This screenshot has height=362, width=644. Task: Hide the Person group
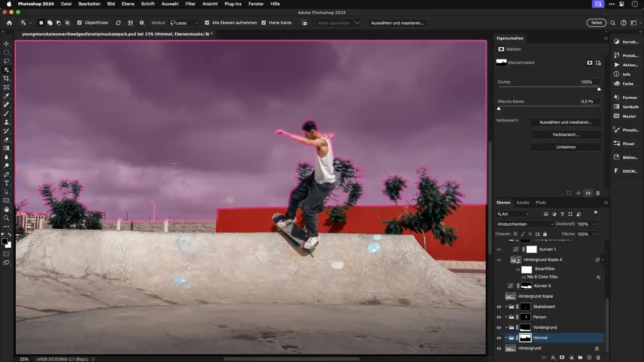(499, 317)
